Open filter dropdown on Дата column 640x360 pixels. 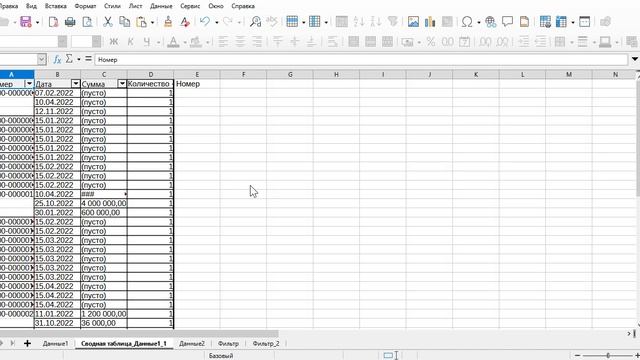76,84
